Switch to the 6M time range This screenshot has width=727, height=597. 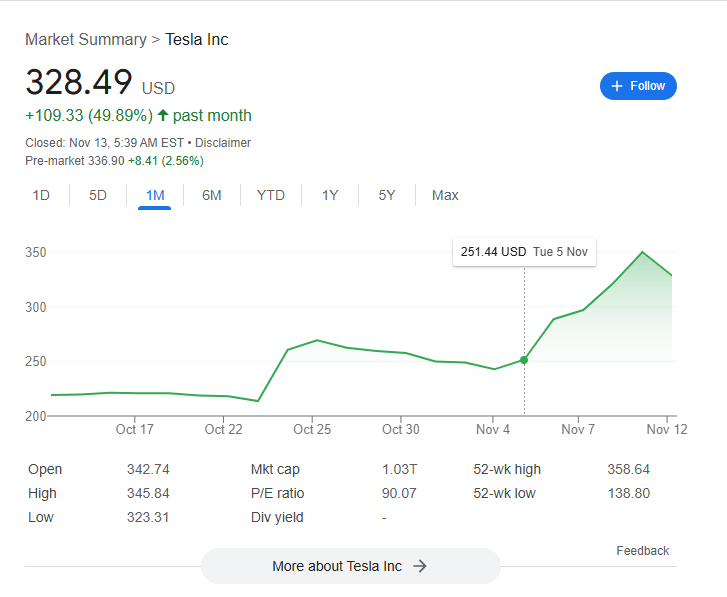click(211, 195)
